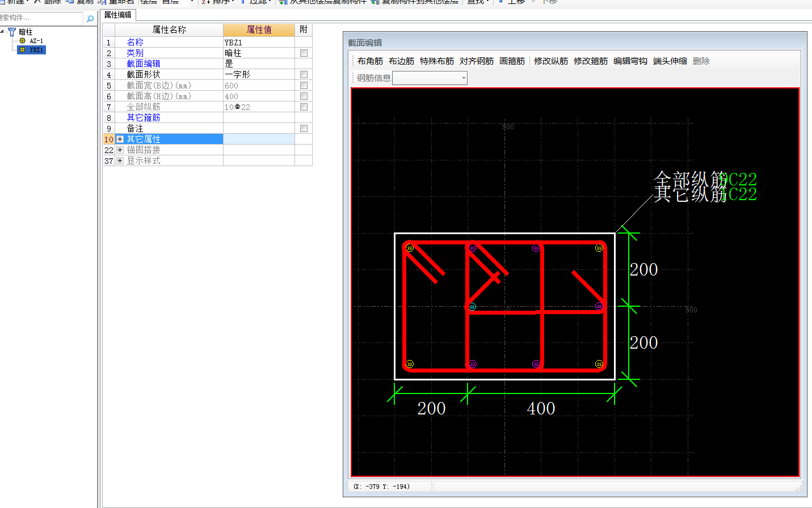812x508 pixels.
Task: Select the 修改纵筋 tool
Action: point(551,61)
